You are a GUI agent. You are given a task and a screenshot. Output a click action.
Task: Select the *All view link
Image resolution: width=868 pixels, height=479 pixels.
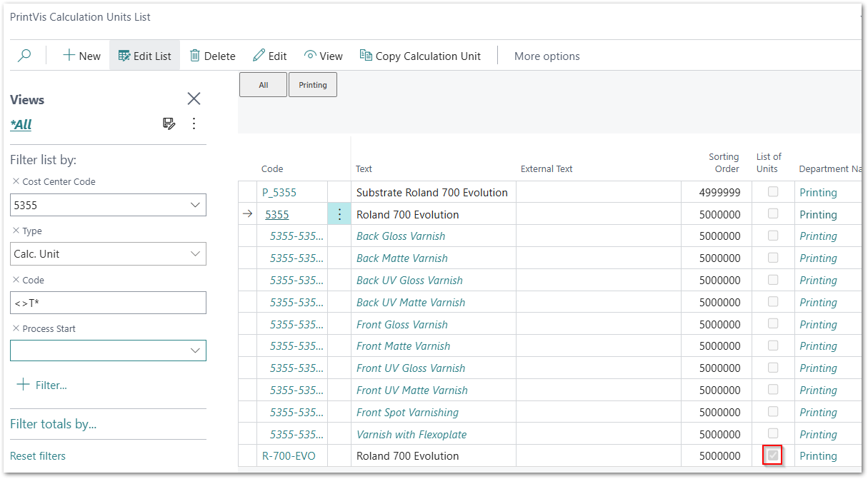(x=21, y=124)
